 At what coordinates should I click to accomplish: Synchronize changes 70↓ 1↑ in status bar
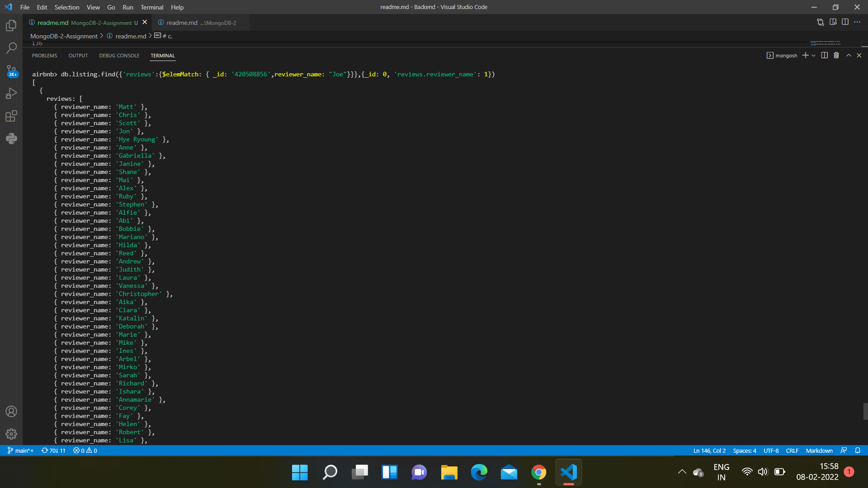(x=53, y=450)
